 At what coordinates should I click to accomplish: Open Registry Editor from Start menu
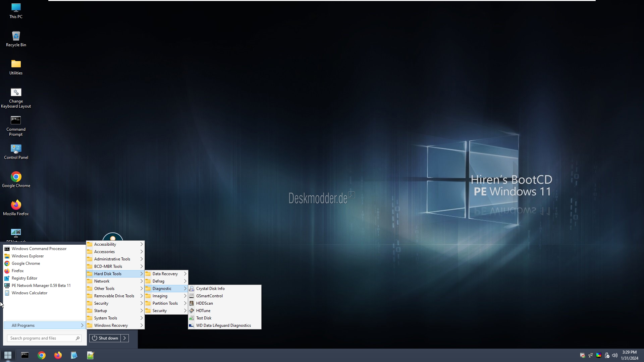click(x=44, y=278)
